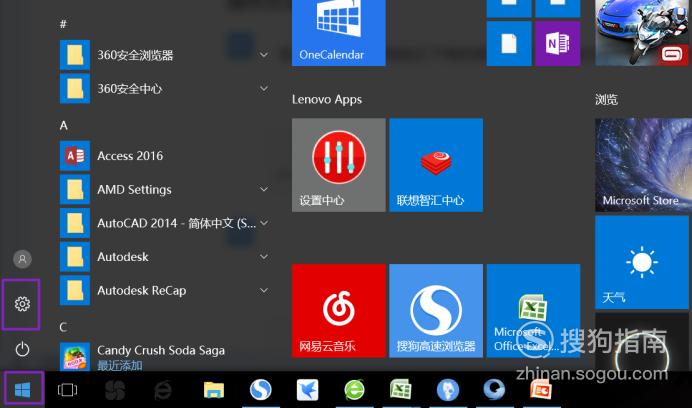Open the blue bird app on the taskbar
The height and width of the screenshot is (408, 692).
[x=308, y=390]
